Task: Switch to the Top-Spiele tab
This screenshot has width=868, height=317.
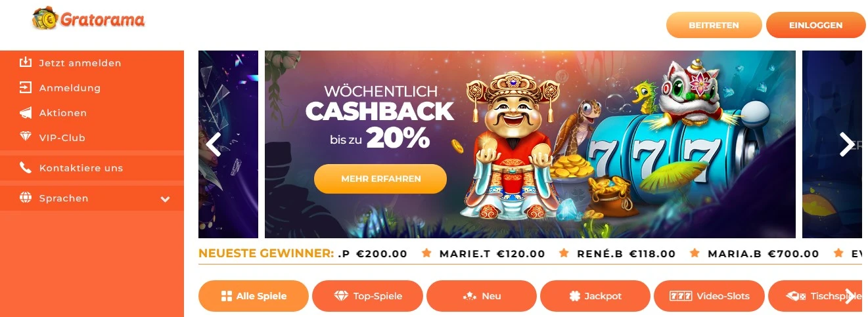Action: pyautogui.click(x=367, y=296)
